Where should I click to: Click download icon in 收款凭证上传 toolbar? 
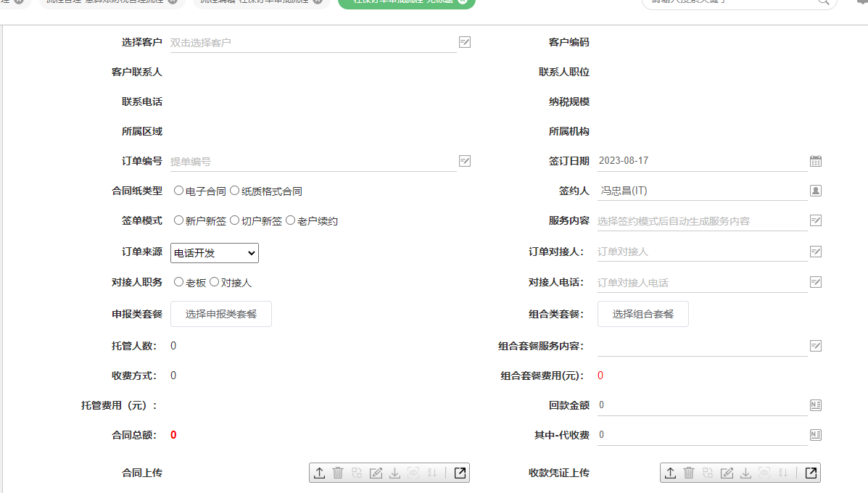point(745,473)
